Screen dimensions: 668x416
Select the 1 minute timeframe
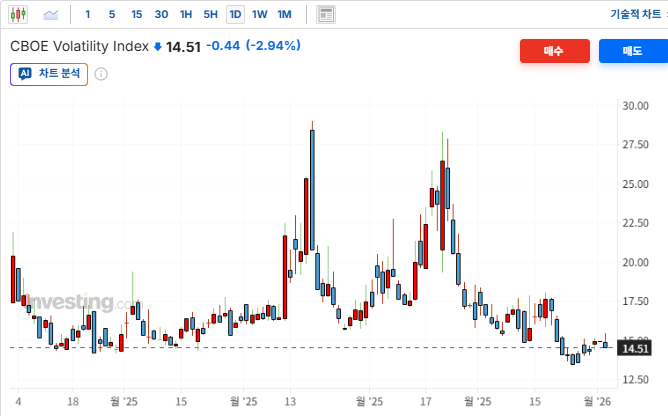click(x=87, y=14)
